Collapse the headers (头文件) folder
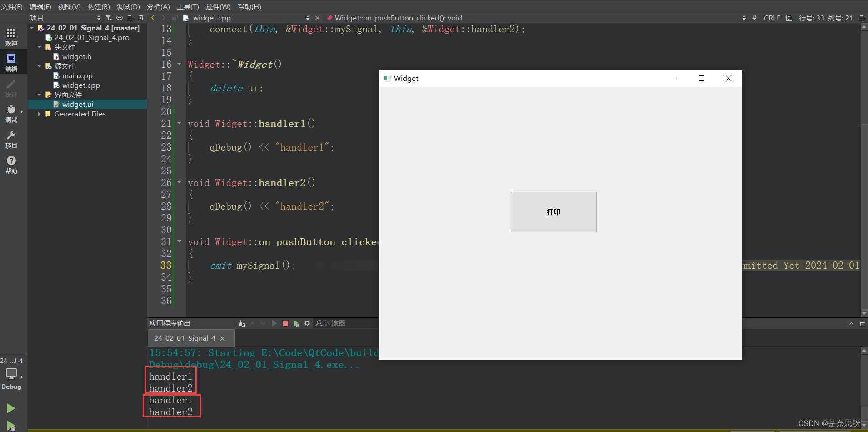Image resolution: width=868 pixels, height=432 pixels. (x=40, y=47)
